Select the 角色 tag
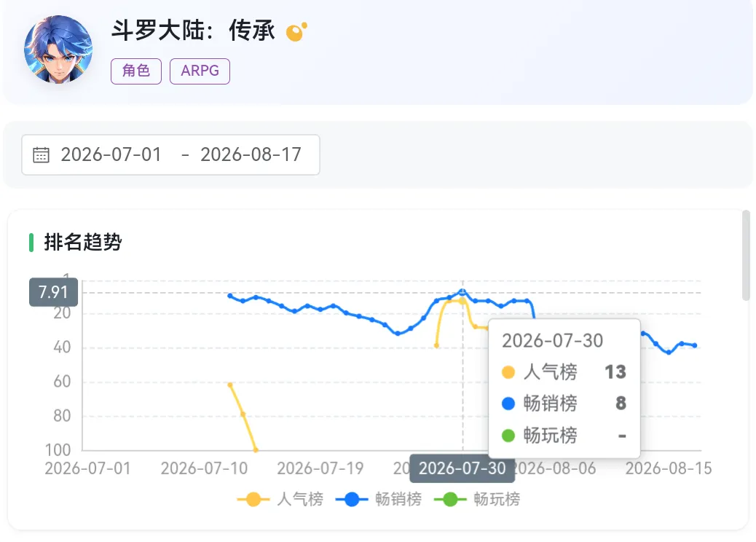756x542 pixels. pos(136,71)
